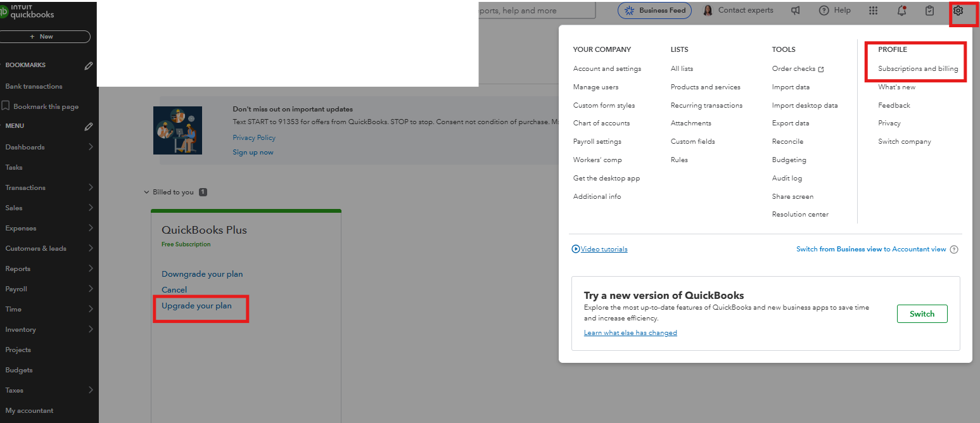Open My accountant in the sidebar
Screen dimensions: 980x423
[x=29, y=410]
